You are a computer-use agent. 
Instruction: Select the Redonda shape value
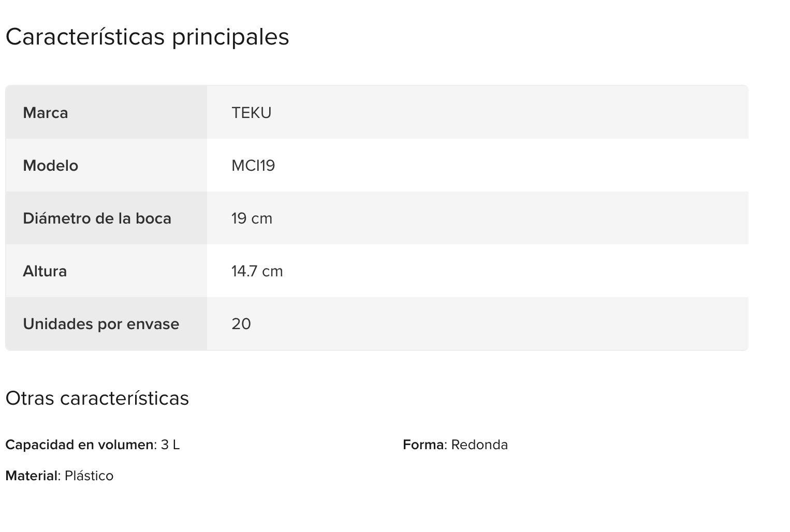point(479,445)
